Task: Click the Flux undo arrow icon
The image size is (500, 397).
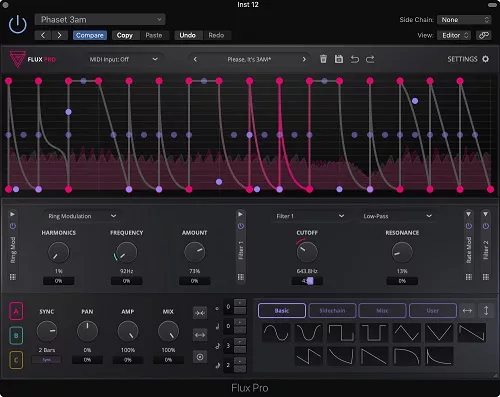Action: (x=355, y=59)
